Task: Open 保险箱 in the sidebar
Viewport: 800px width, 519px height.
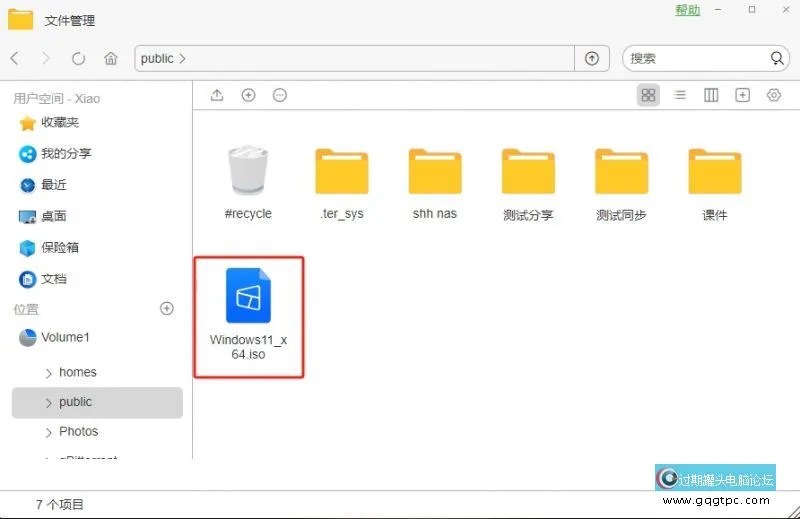Action: [x=60, y=247]
